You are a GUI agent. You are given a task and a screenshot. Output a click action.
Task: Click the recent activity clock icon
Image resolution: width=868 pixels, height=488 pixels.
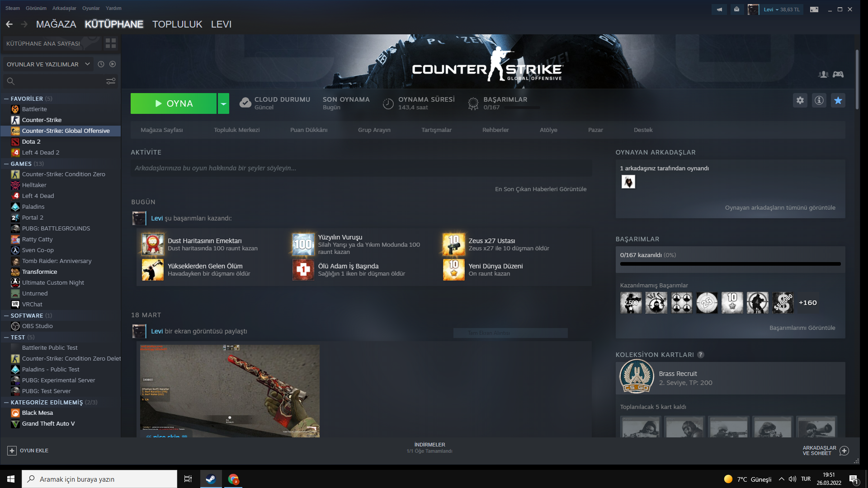[101, 64]
